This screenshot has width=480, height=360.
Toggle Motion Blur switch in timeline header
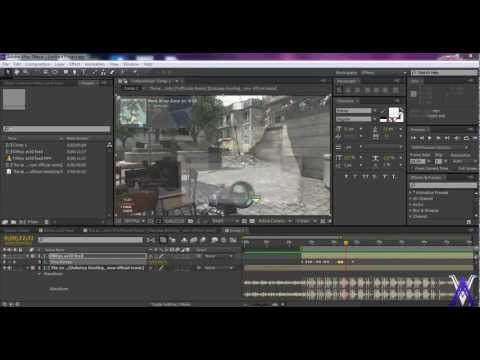coord(203,240)
